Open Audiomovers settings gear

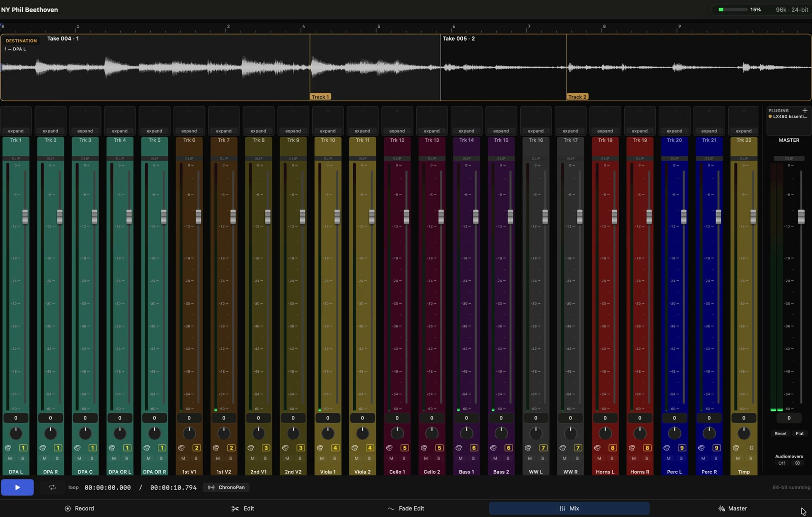[x=797, y=463]
